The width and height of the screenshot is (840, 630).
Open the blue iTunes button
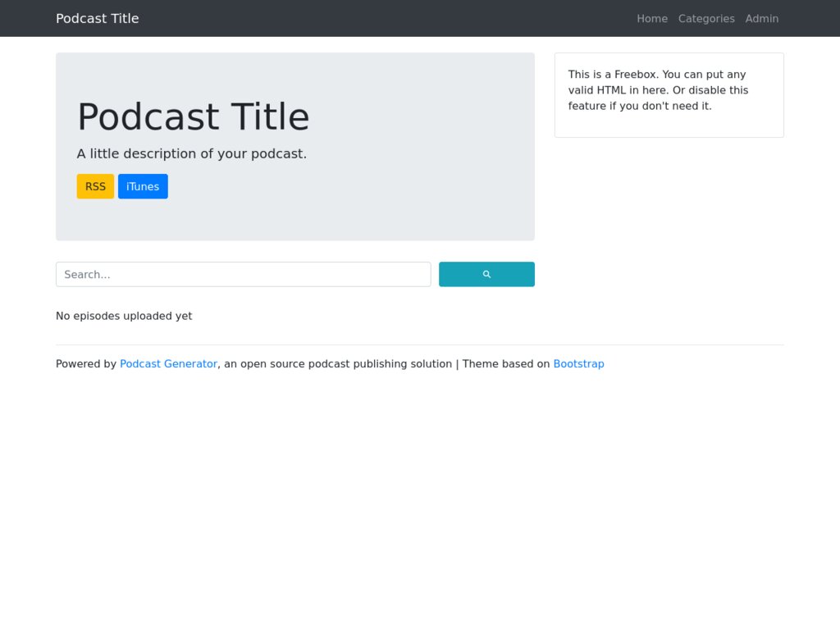click(143, 186)
